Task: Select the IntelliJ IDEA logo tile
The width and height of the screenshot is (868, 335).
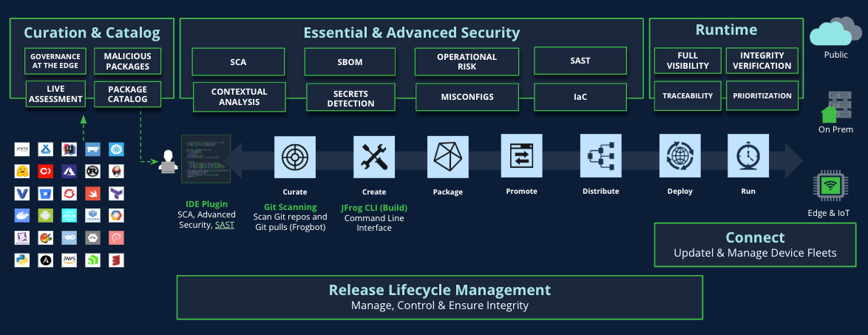Action: [x=69, y=149]
